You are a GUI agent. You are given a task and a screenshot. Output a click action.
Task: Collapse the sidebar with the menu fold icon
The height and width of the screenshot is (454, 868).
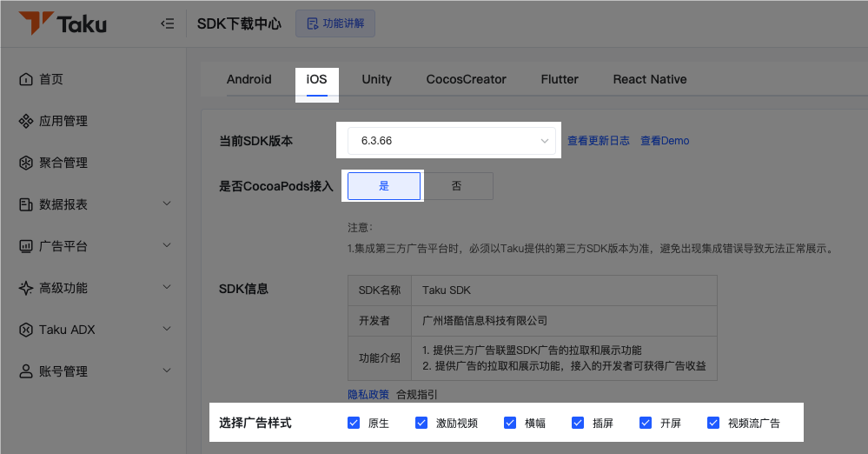tap(167, 23)
